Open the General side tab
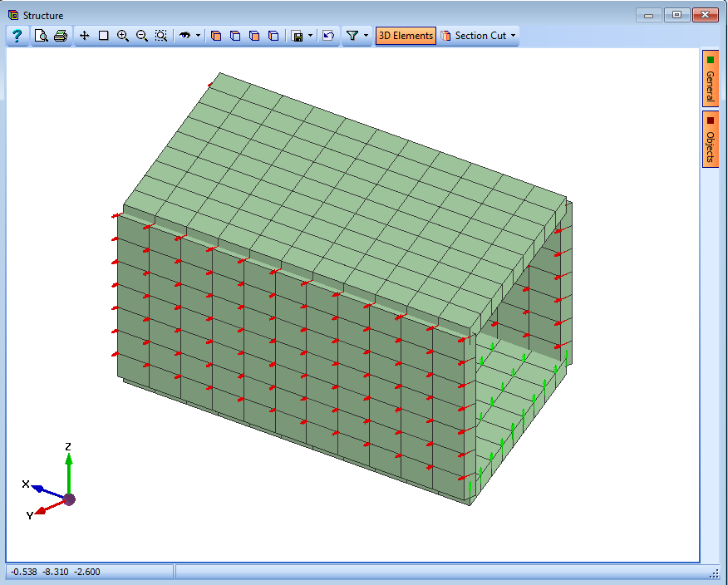The width and height of the screenshot is (728, 585). [711, 78]
